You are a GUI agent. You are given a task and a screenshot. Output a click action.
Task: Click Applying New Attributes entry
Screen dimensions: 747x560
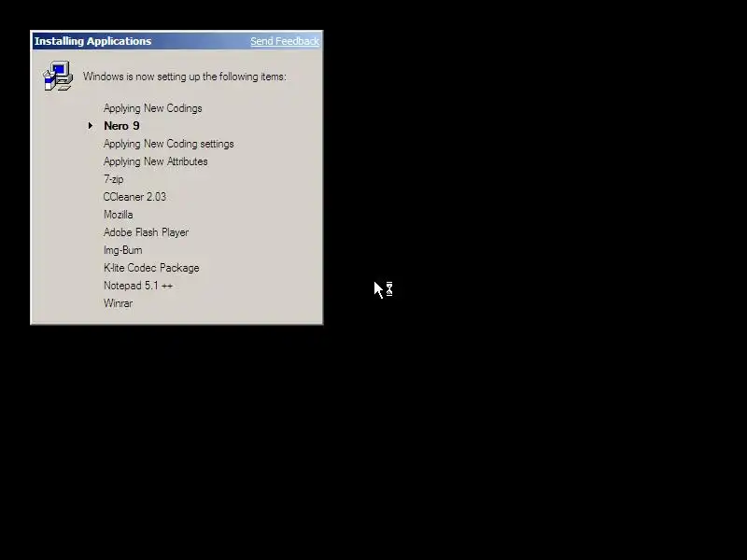pyautogui.click(x=155, y=161)
